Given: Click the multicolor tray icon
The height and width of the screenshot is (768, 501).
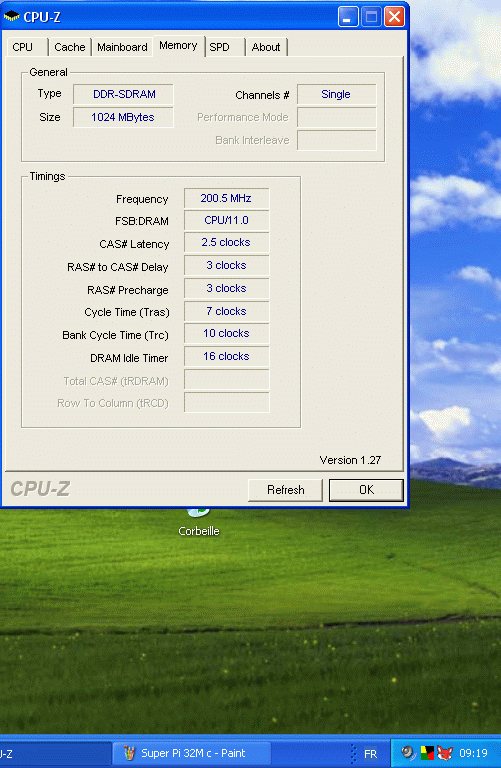Looking at the screenshot, I should (x=427, y=753).
